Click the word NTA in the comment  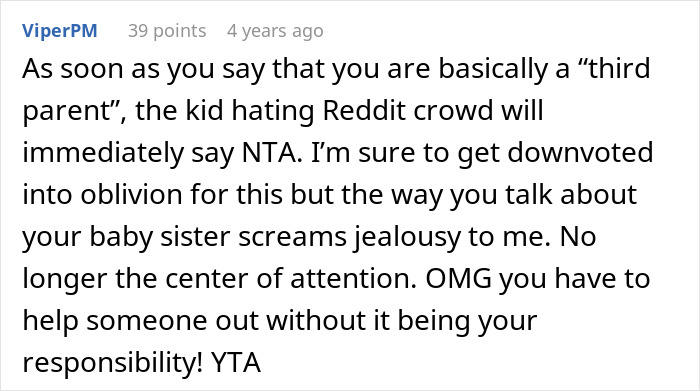269,153
